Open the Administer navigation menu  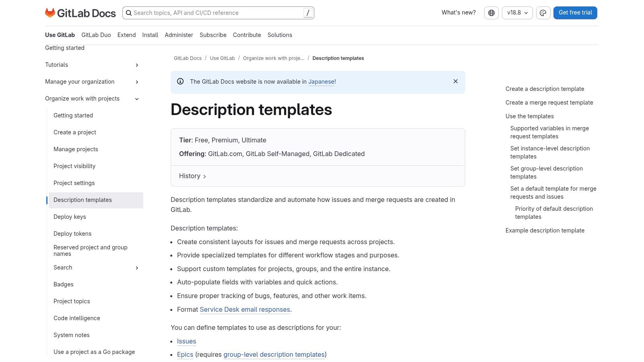point(179,35)
